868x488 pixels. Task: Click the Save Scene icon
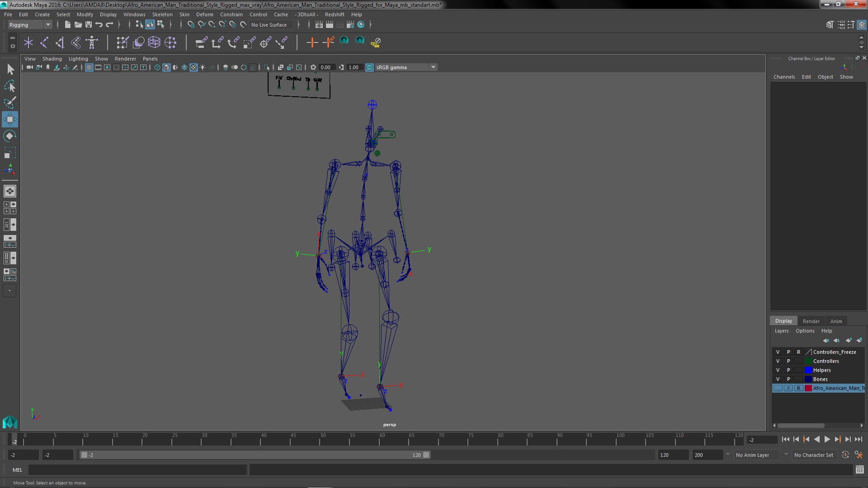89,25
